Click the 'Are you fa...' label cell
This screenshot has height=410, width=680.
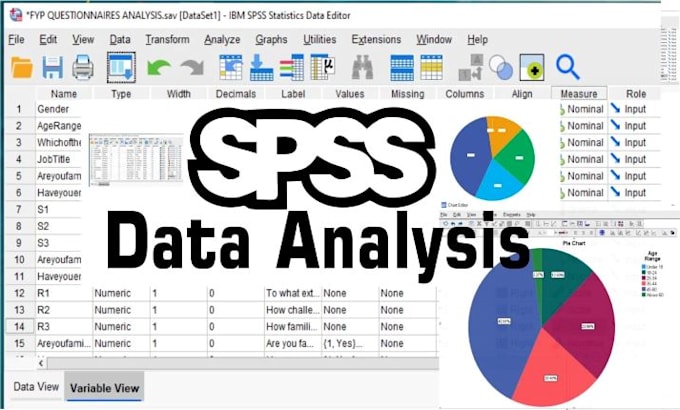[292, 344]
